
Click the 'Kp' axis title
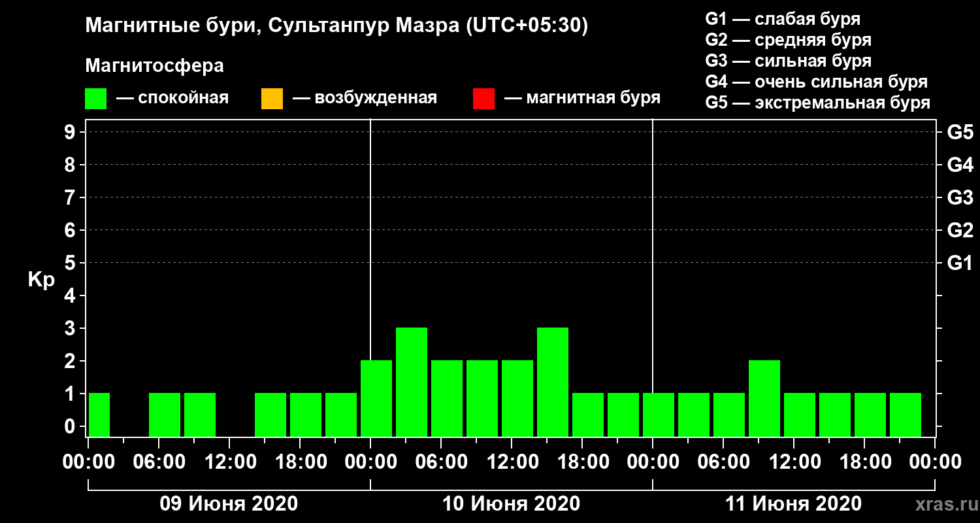(42, 280)
